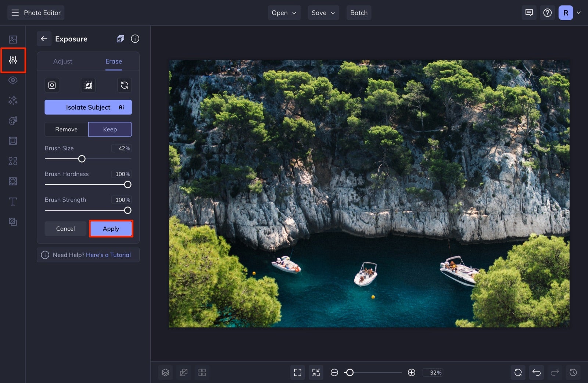Click the invert mask icon above Isolate Subject
588x383 pixels.
[x=88, y=85]
